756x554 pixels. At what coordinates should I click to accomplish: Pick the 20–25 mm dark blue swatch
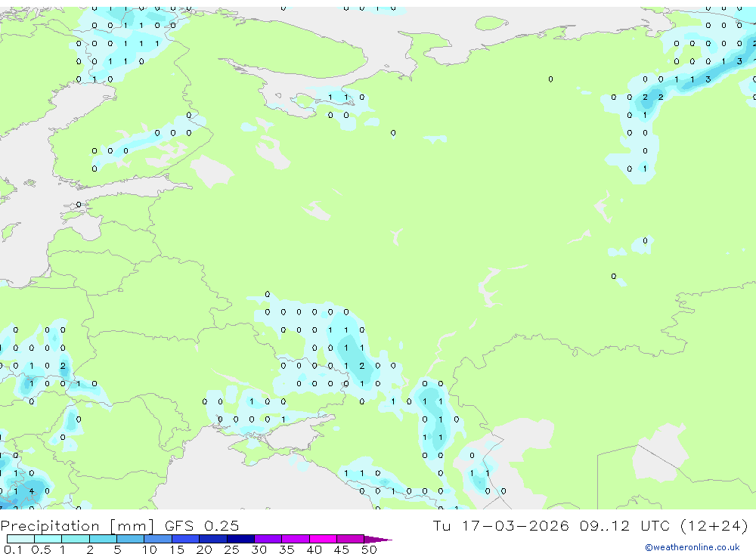tap(213, 539)
